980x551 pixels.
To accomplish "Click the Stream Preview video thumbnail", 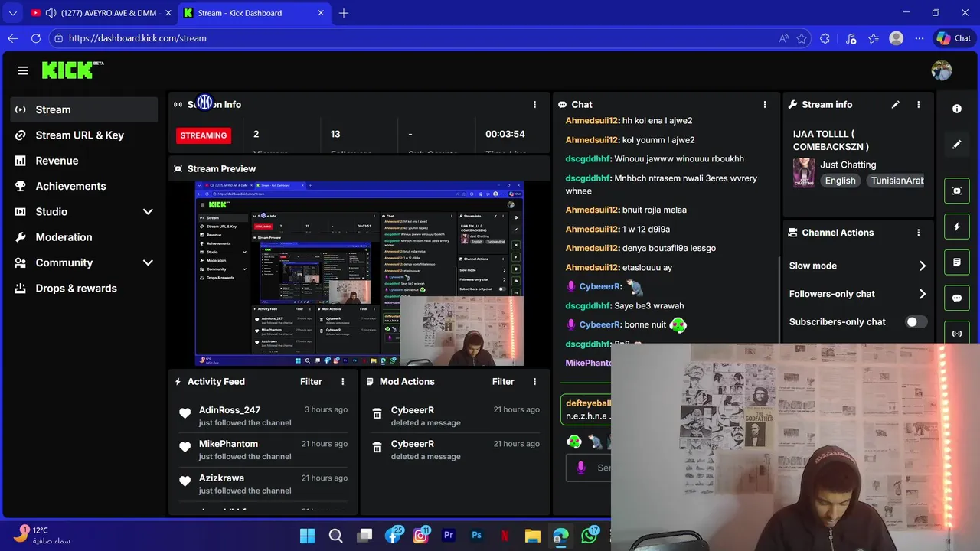I will 359,273.
